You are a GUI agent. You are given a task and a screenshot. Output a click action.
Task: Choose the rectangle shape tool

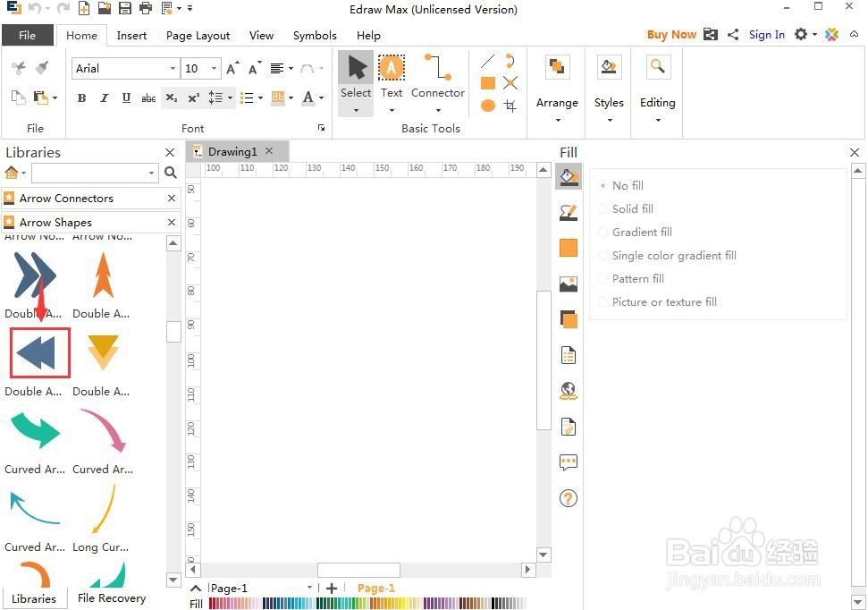point(488,83)
